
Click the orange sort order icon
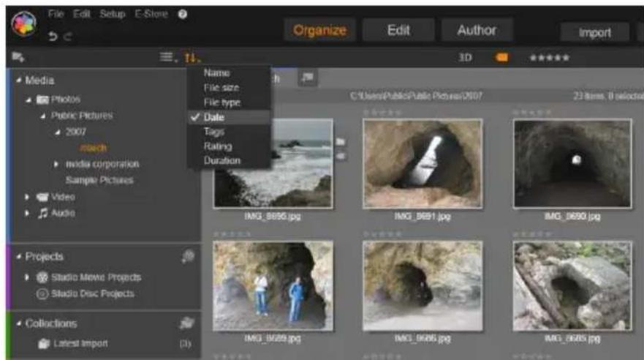coord(192,58)
